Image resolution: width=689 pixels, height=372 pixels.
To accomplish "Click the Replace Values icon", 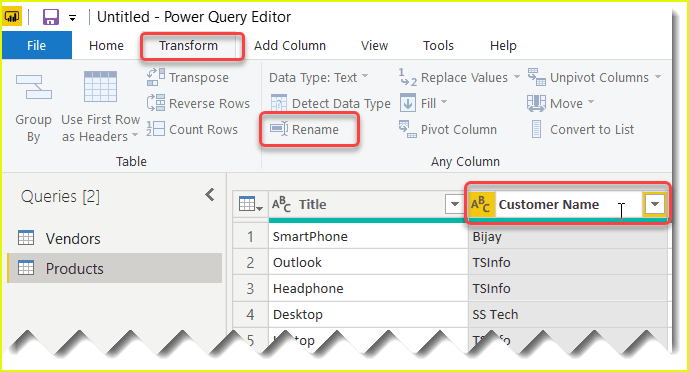I will [x=407, y=77].
